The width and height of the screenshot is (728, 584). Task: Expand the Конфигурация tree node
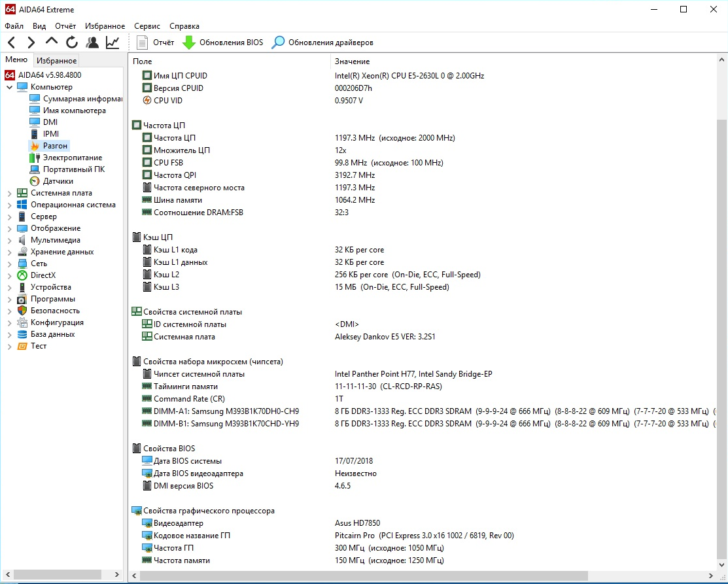click(9, 322)
